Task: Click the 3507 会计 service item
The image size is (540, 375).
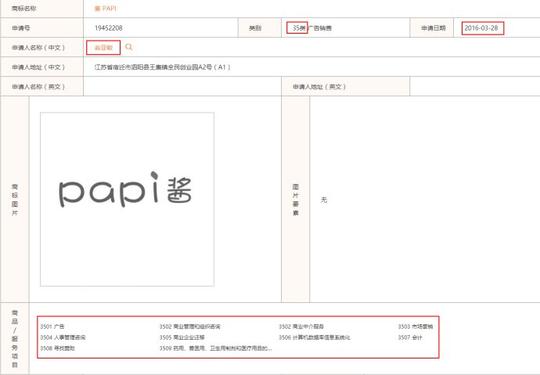Action: click(x=410, y=337)
